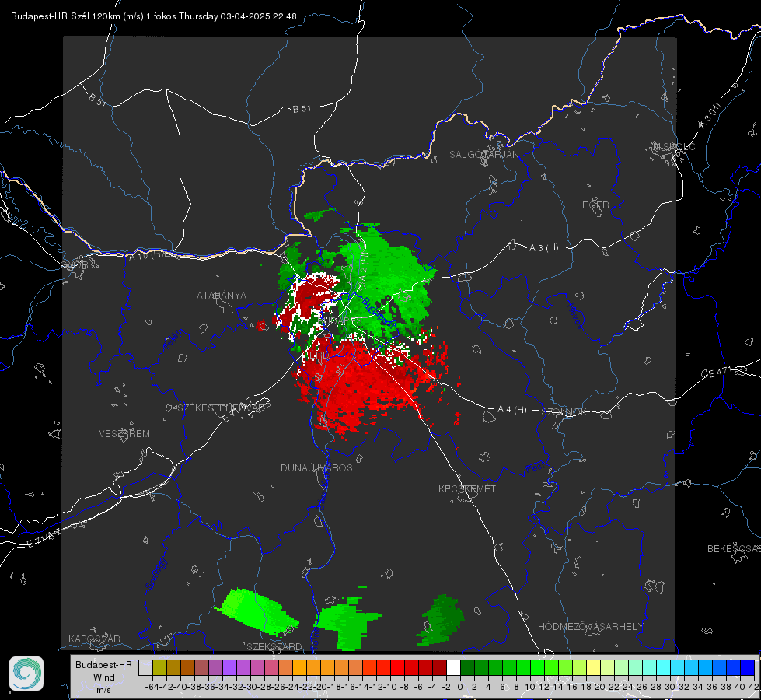Click the -42 value on the legend scale
The height and width of the screenshot is (700, 761).
click(166, 687)
